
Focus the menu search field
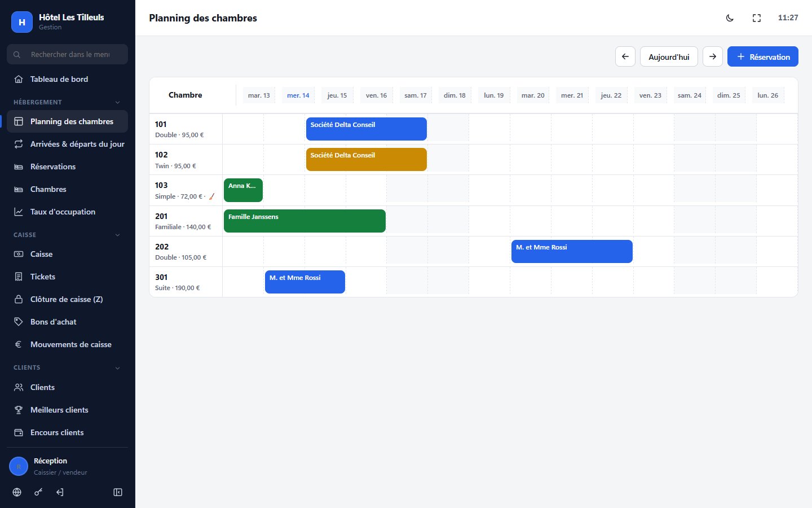(x=67, y=54)
